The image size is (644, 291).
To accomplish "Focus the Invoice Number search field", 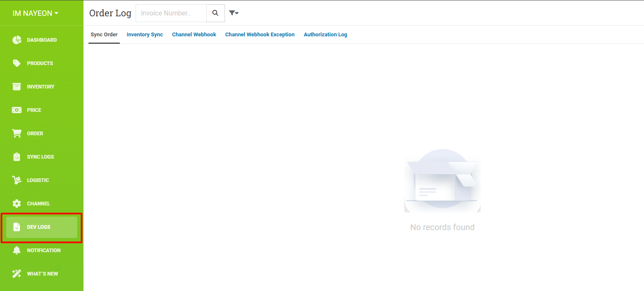I will [171, 13].
